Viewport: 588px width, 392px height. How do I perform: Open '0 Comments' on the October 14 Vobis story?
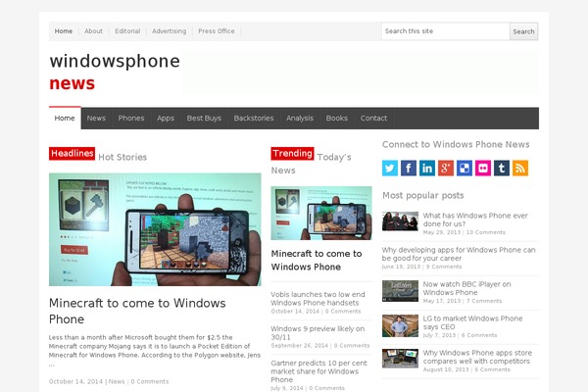point(343,312)
